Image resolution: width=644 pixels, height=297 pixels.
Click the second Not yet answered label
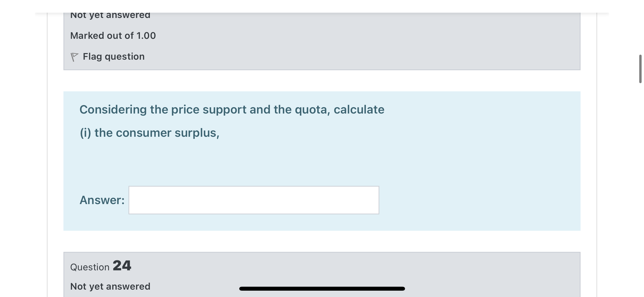110,286
